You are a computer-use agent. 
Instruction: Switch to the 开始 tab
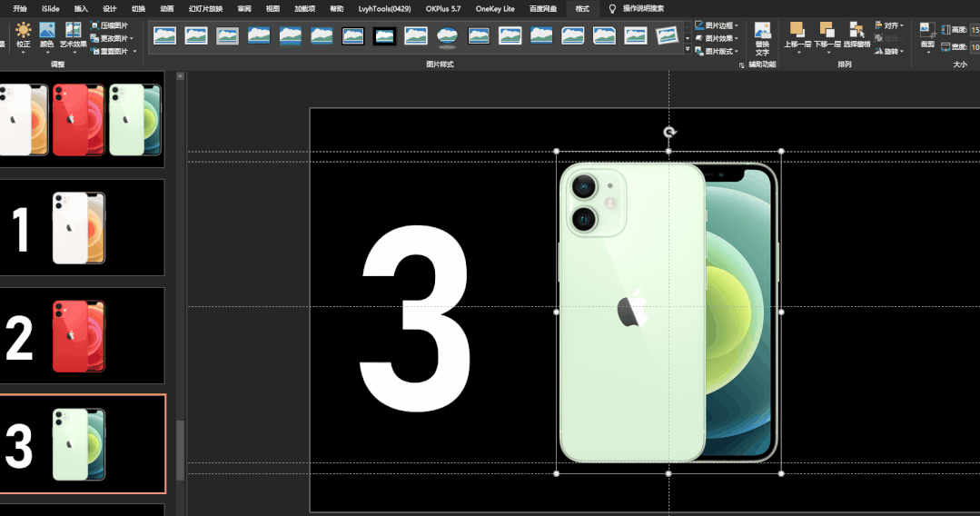click(x=20, y=9)
